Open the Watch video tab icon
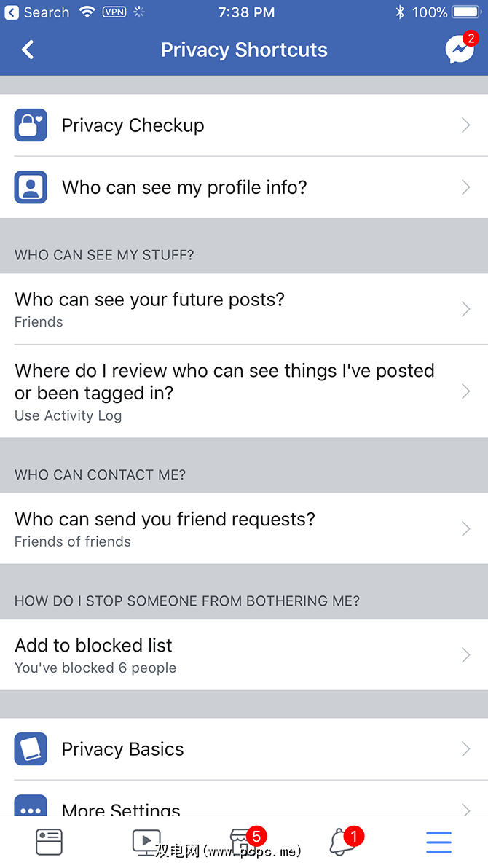 (146, 842)
